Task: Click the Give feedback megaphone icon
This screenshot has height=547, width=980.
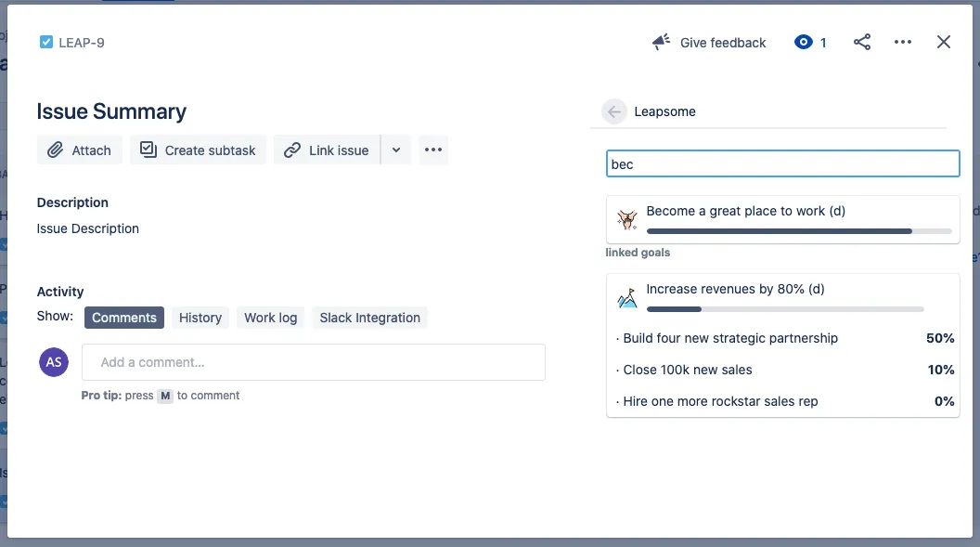Action: pyautogui.click(x=662, y=43)
